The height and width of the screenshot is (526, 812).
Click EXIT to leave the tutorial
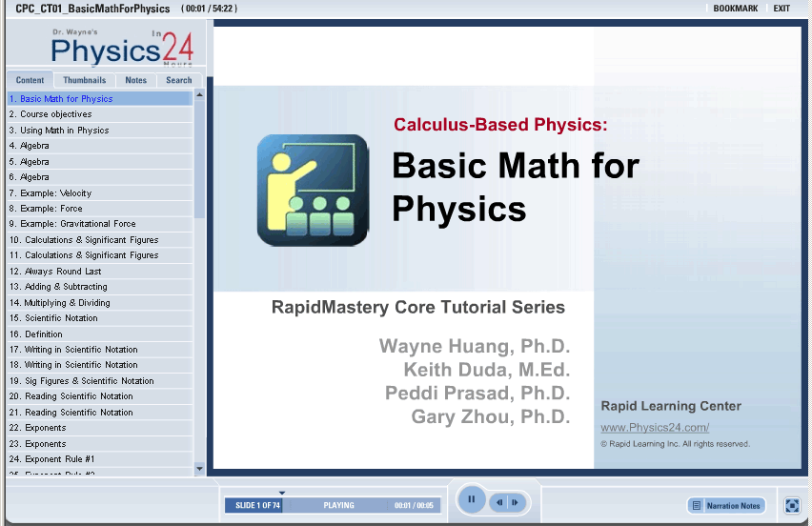click(782, 9)
